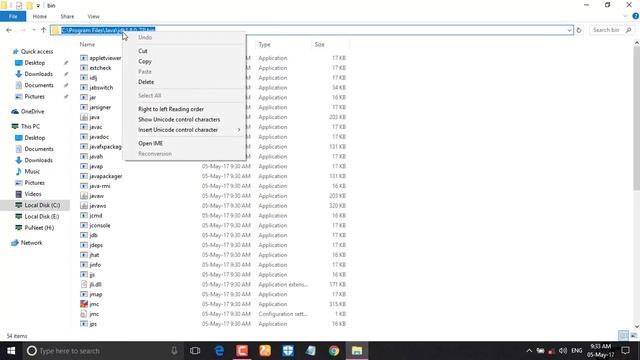
Task: Select the javapackager file
Action: click(106, 176)
